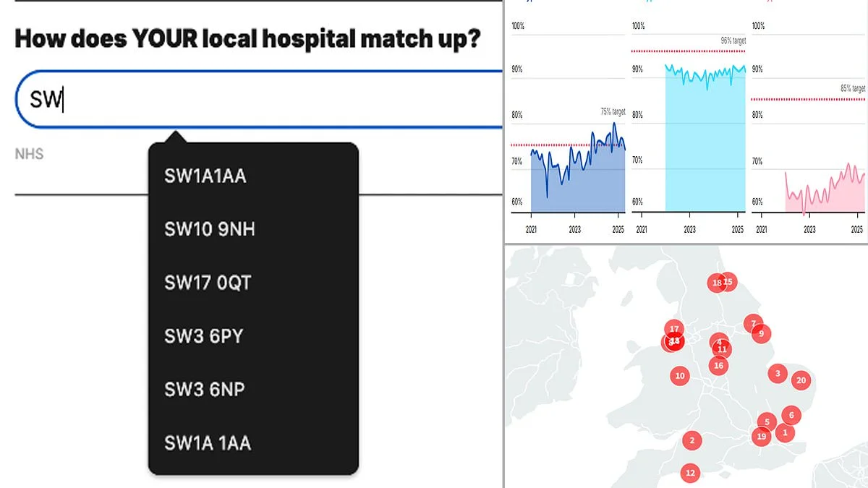Screen dimensions: 868x488
Task: Click map marker number 16
Action: [718, 366]
